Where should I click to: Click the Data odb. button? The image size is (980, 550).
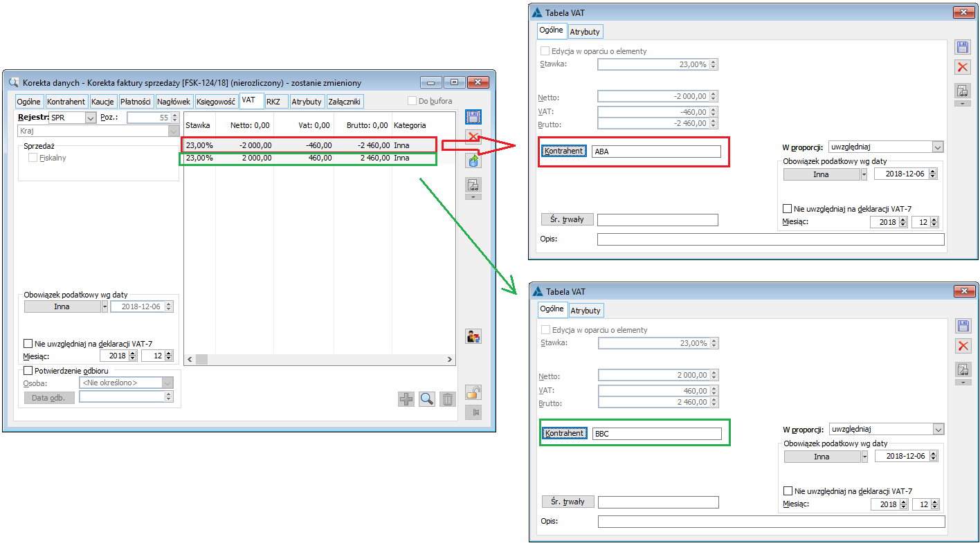(x=49, y=397)
